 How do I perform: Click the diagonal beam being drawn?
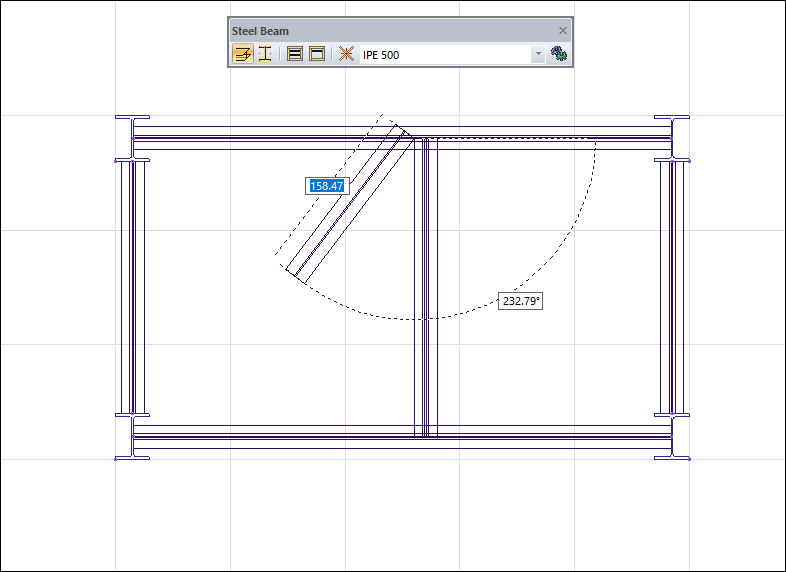click(348, 206)
